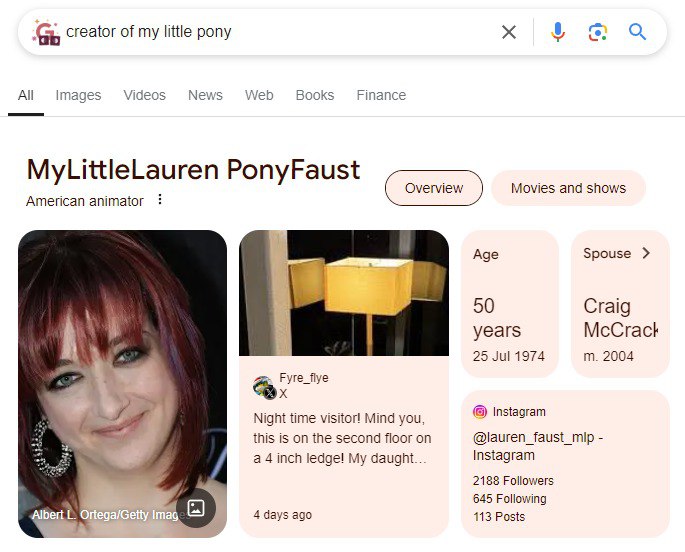This screenshot has height=552, width=685.
Task: Open the News tab
Action: (205, 95)
